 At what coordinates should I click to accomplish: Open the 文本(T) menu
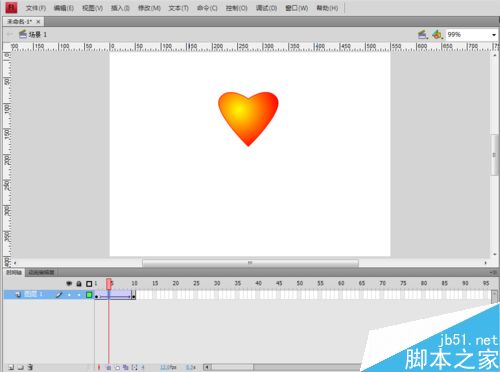(178, 8)
